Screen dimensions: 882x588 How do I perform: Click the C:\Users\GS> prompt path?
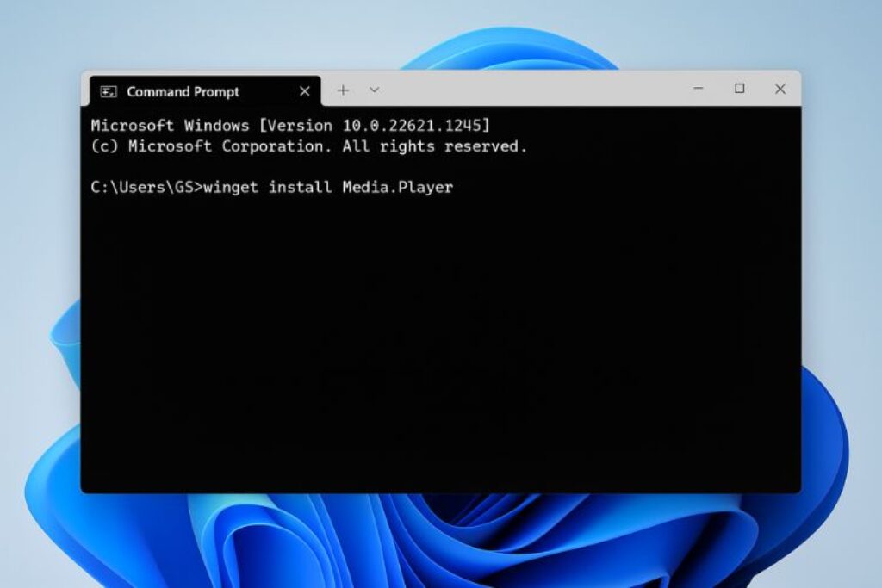(146, 187)
